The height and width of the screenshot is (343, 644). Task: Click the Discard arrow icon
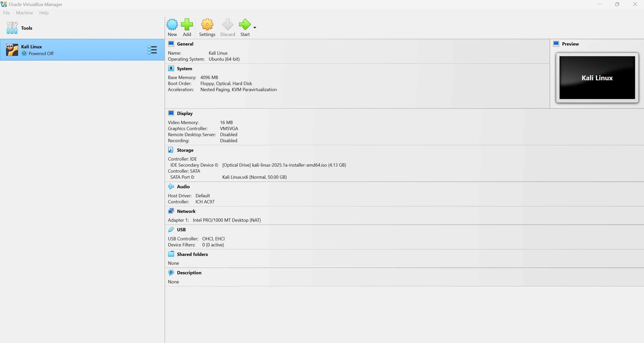click(x=228, y=24)
